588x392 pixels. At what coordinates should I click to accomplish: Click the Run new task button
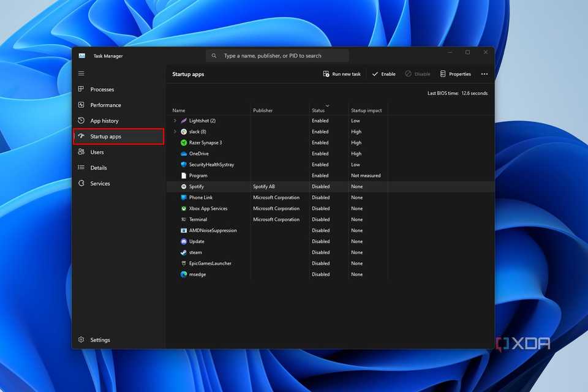pyautogui.click(x=342, y=74)
